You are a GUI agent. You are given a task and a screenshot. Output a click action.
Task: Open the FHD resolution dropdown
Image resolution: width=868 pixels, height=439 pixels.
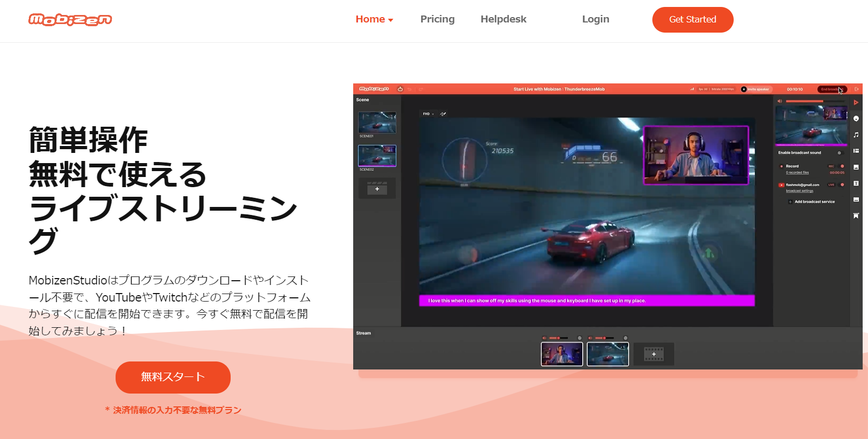point(428,114)
